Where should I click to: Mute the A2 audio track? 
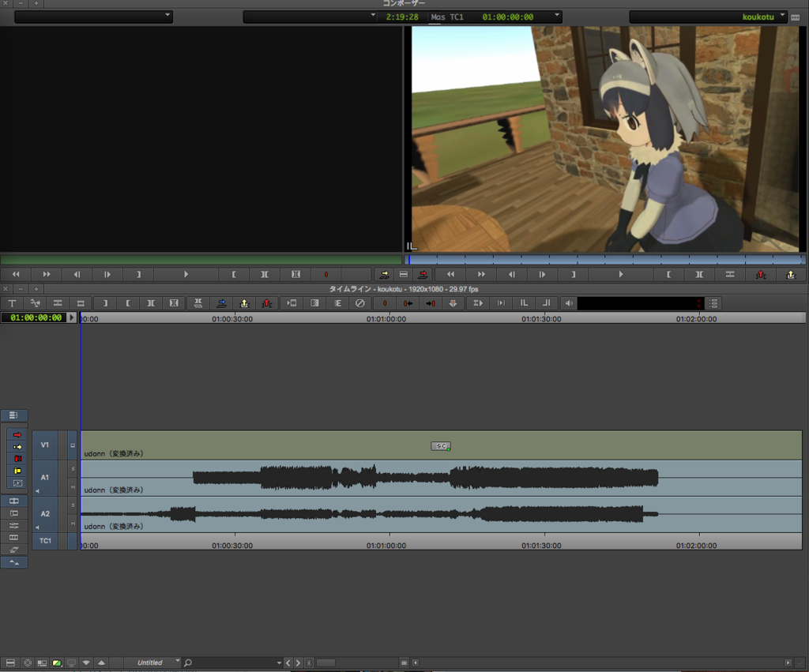coord(73,524)
